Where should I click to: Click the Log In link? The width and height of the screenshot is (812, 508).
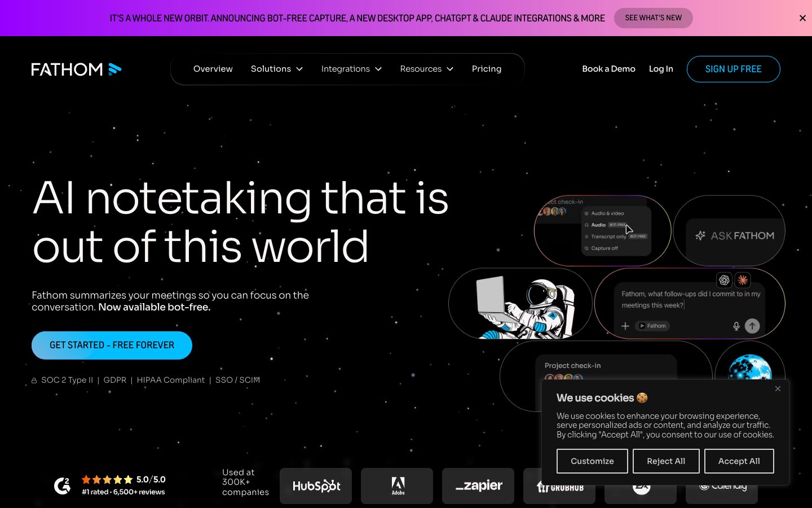[661, 69]
